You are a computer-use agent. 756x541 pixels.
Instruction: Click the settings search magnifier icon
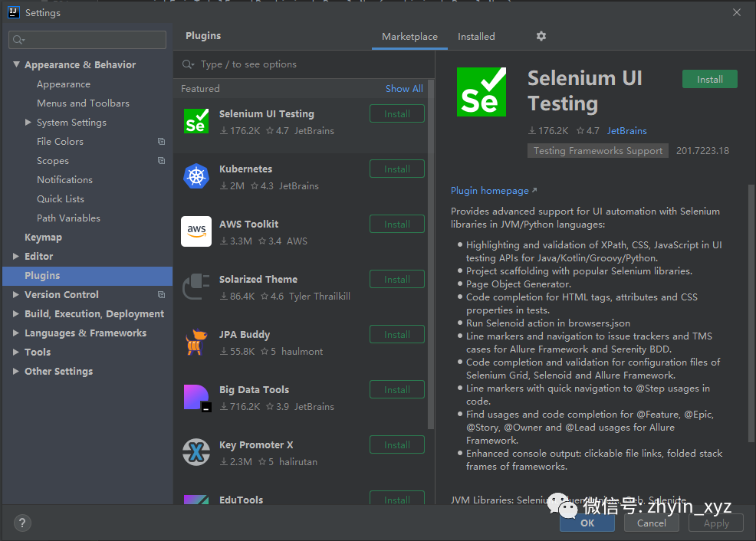pos(18,40)
